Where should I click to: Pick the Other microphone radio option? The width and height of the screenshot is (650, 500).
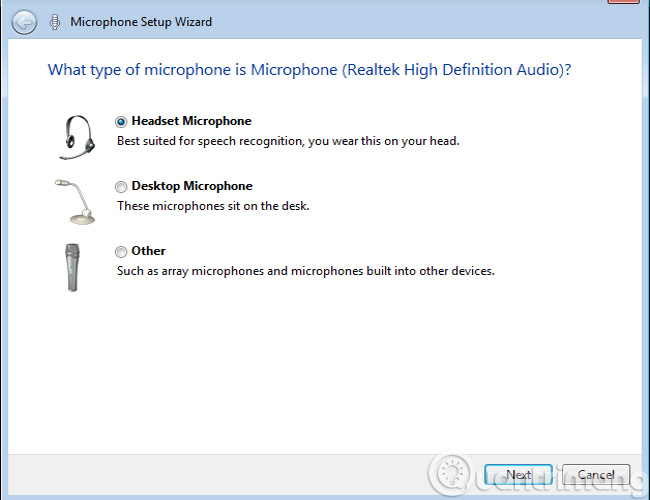(121, 252)
